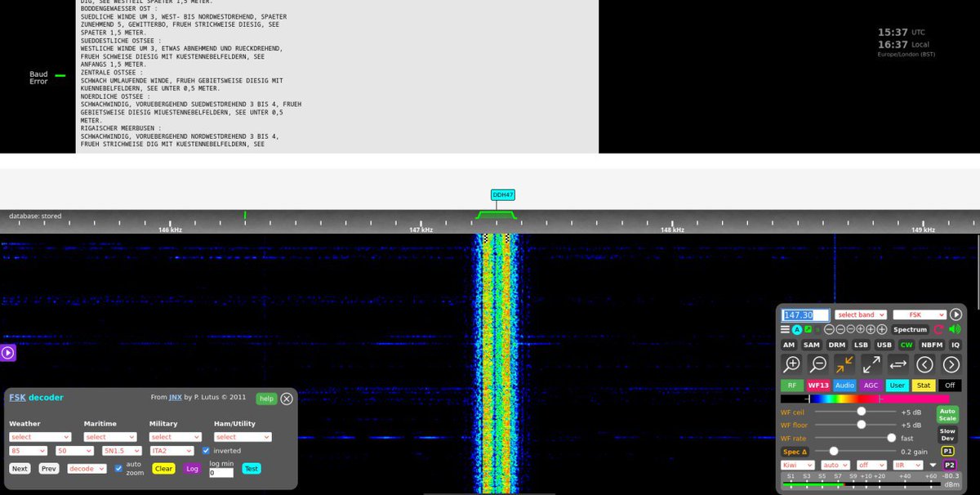Click the WF ceil slider

coord(855,412)
